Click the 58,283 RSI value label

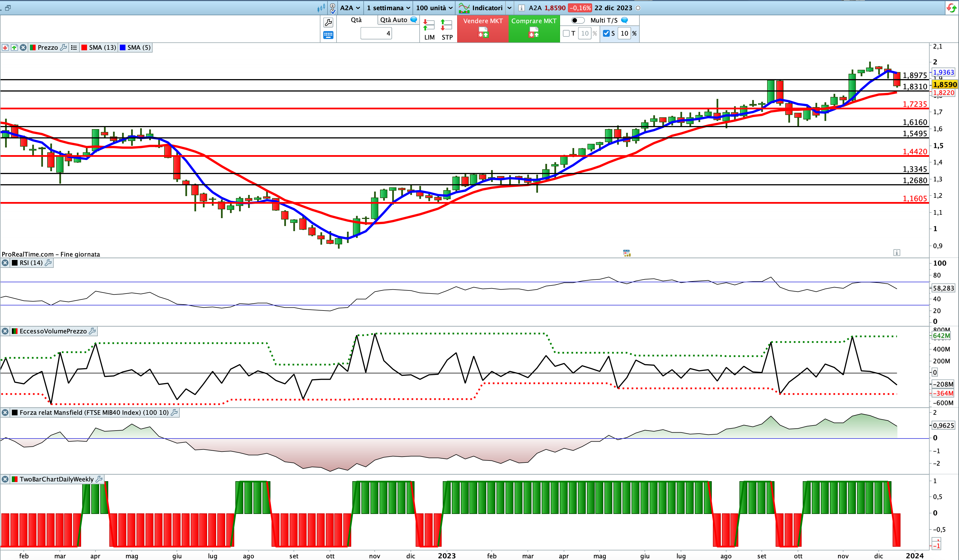coord(943,288)
